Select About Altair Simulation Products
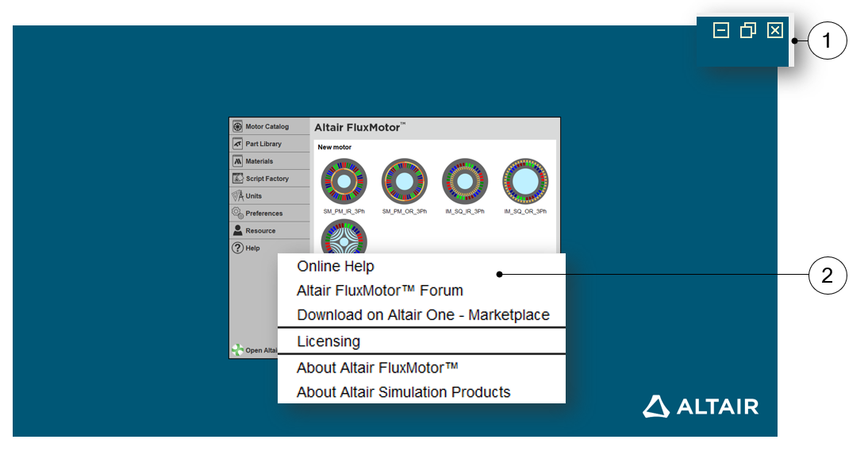 pos(403,392)
